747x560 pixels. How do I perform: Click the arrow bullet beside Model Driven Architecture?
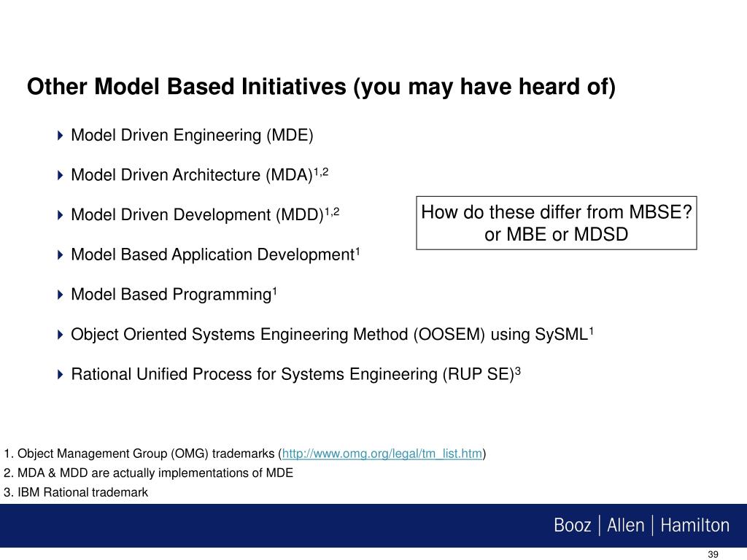pyautogui.click(x=60, y=175)
